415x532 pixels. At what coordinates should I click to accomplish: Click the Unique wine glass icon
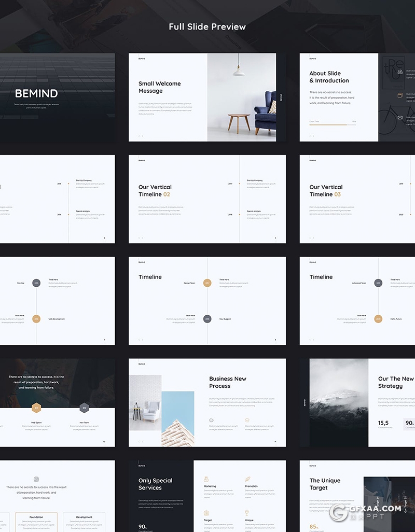click(247, 513)
